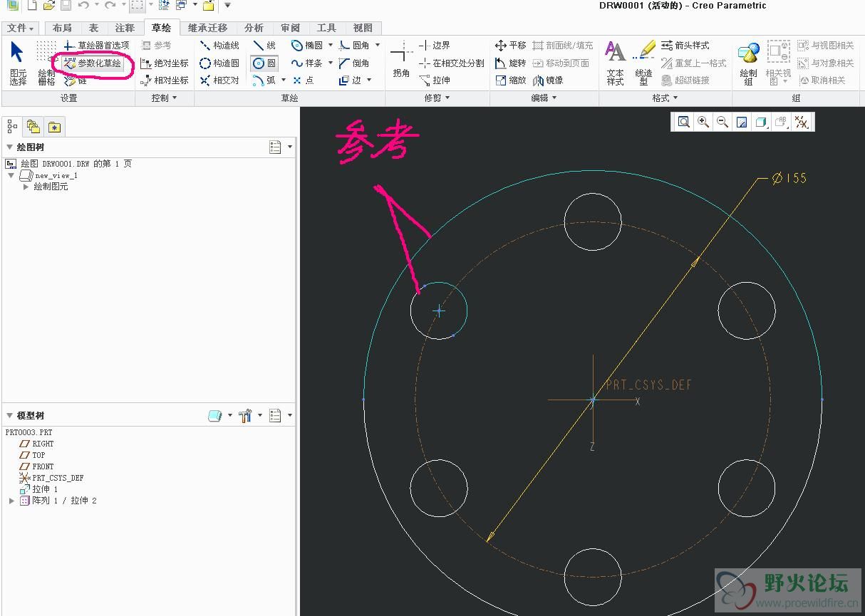Select the 椭圆 ellipse tool
The image size is (865, 616).
tap(307, 46)
